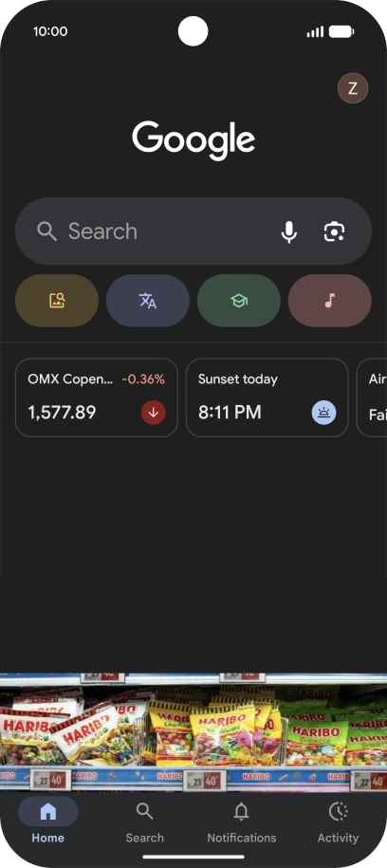
Task: Switch to the Home tab
Action: pos(48,821)
